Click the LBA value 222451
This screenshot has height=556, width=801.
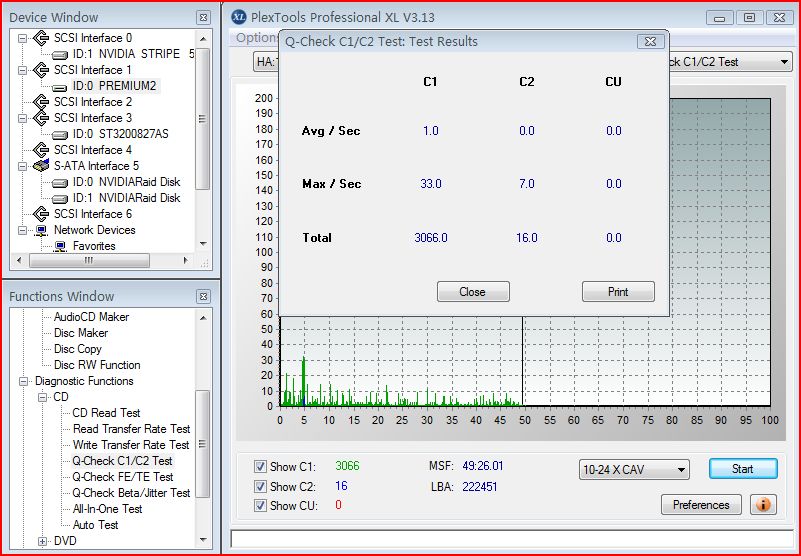pos(480,487)
